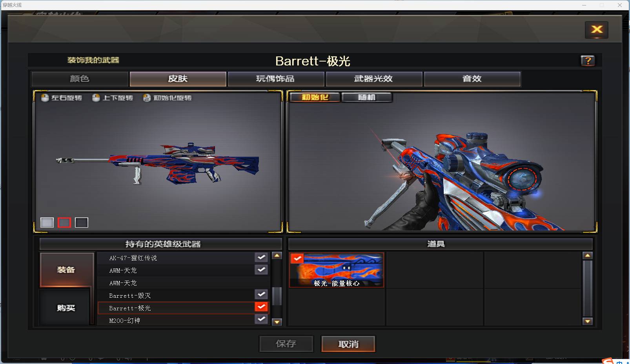Click the 装备 button
630x364 pixels.
click(x=67, y=270)
